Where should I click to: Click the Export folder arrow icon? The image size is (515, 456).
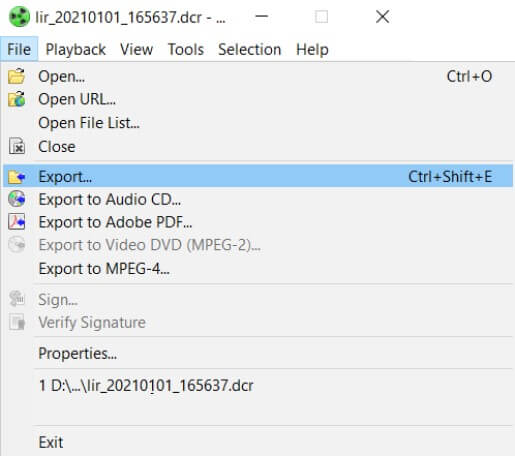click(x=17, y=177)
